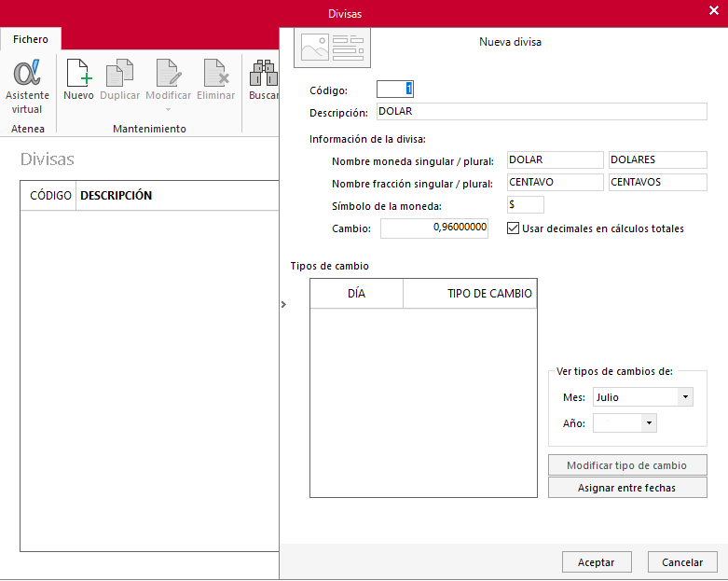The height and width of the screenshot is (581, 728).
Task: Close the Divisas window with X
Action: 714,10
